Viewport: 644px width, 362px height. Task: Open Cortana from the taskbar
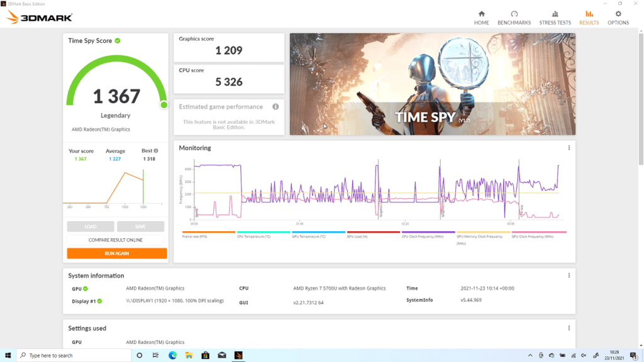pos(139,355)
